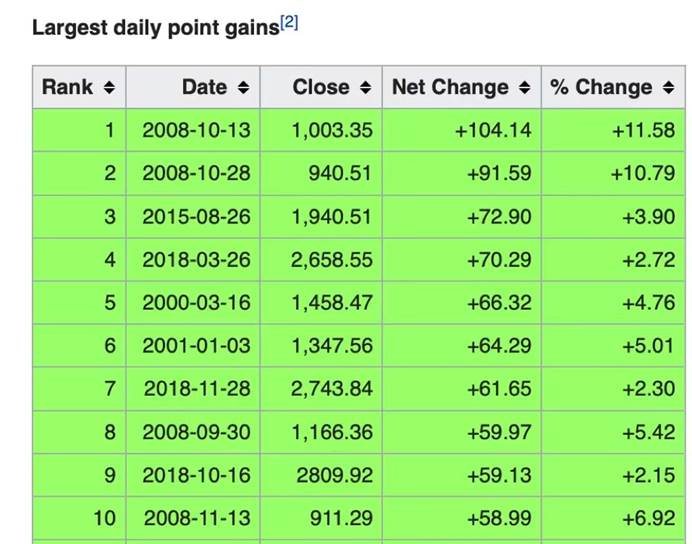
Task: Select net change +91.59 cell
Action: coord(499,173)
